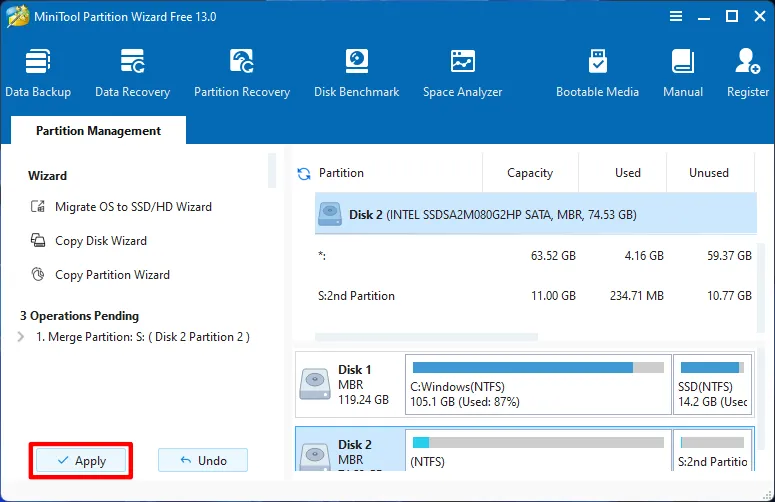The image size is (775, 502).
Task: Sort by the Unused column header
Action: [709, 172]
